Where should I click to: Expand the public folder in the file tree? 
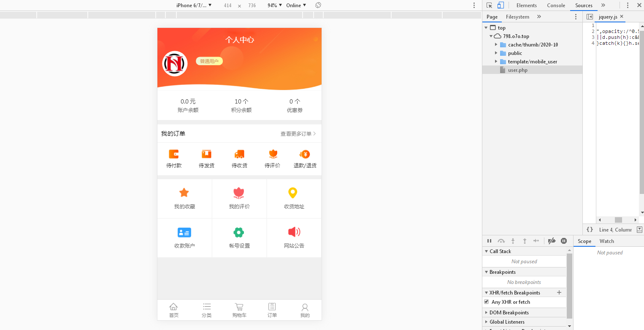pyautogui.click(x=496, y=53)
